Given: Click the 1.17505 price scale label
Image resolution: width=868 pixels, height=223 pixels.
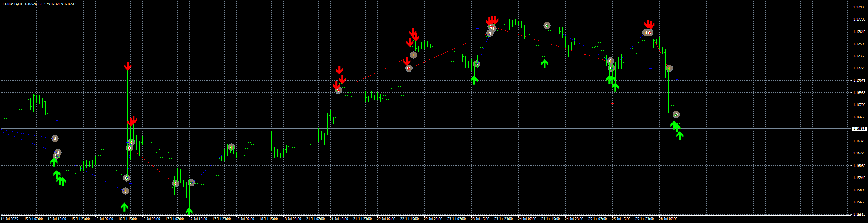Looking at the screenshot, I should point(860,44).
